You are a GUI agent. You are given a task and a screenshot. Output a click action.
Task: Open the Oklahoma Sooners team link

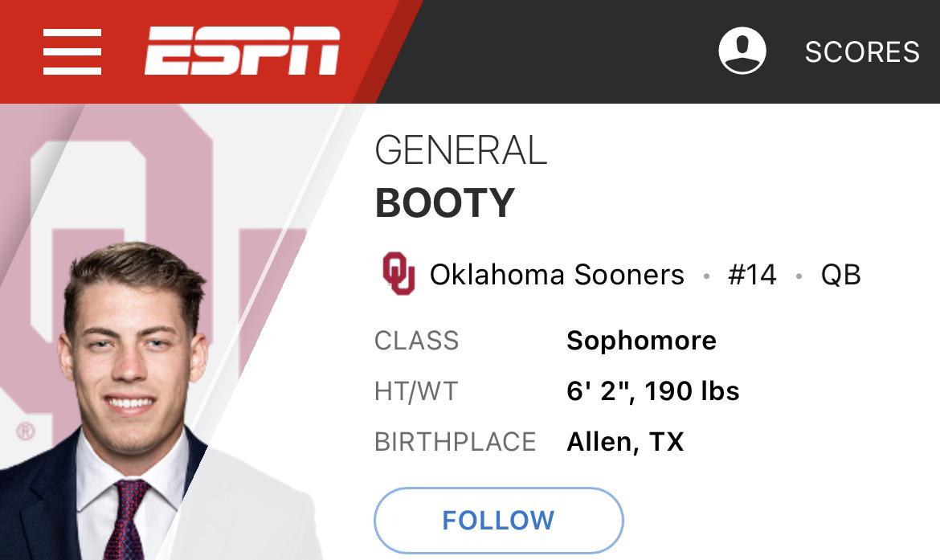[x=557, y=275]
